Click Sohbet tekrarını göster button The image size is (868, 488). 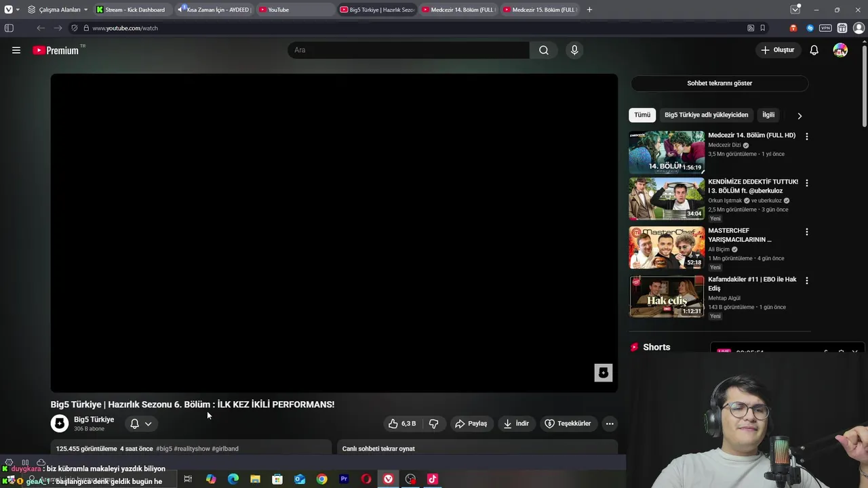point(719,83)
